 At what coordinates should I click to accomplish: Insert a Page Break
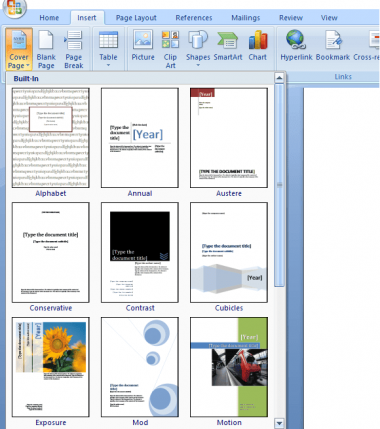point(73,49)
